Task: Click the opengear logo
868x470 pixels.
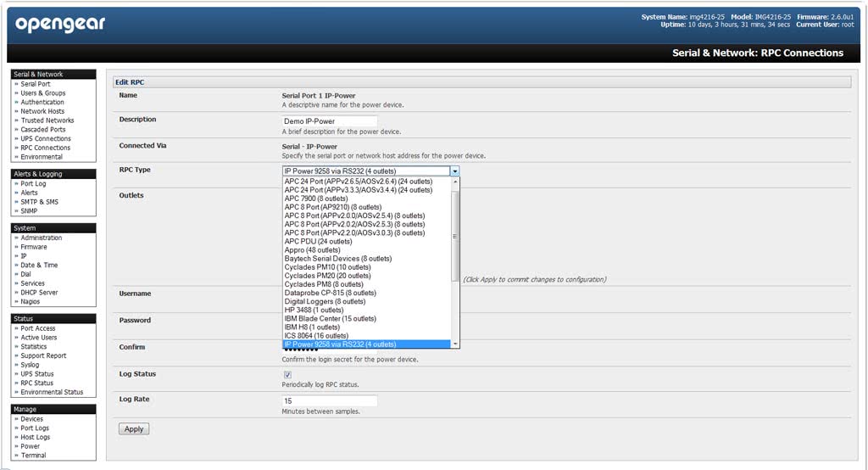Action: point(60,24)
